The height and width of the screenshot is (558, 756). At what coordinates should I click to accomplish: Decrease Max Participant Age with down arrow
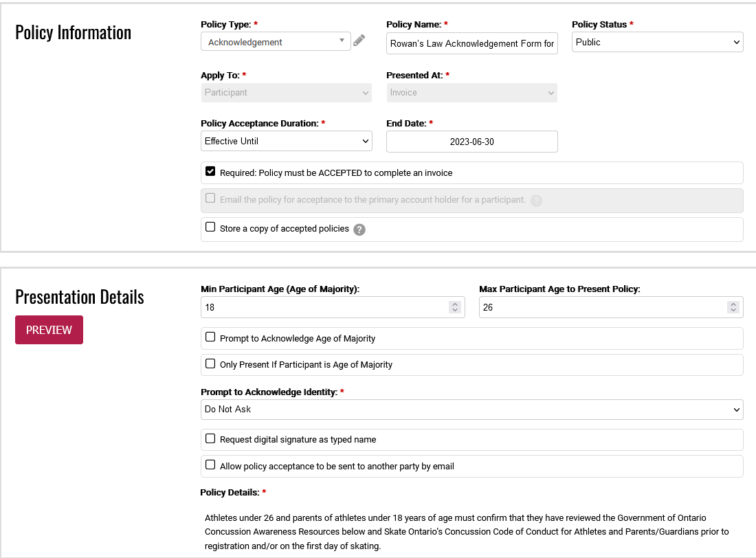tap(733, 311)
